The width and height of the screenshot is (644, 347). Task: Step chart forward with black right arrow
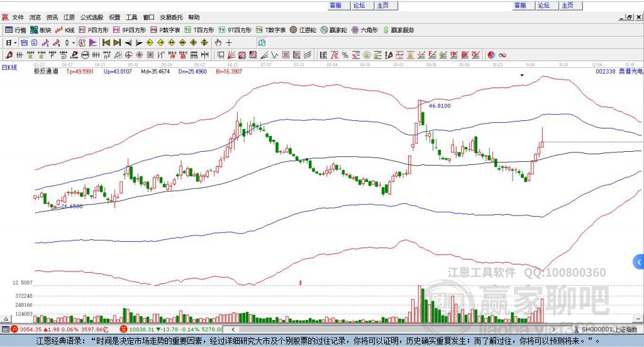(139, 42)
